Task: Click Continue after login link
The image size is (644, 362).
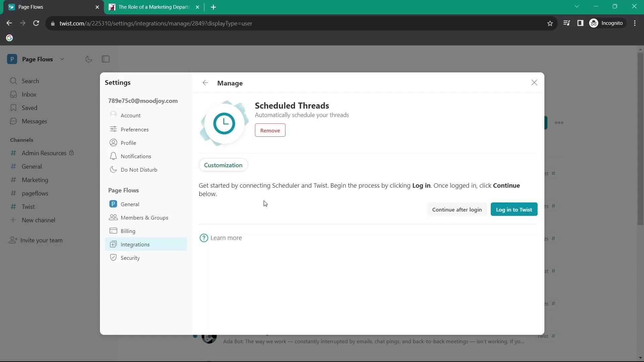Action: 457,209
